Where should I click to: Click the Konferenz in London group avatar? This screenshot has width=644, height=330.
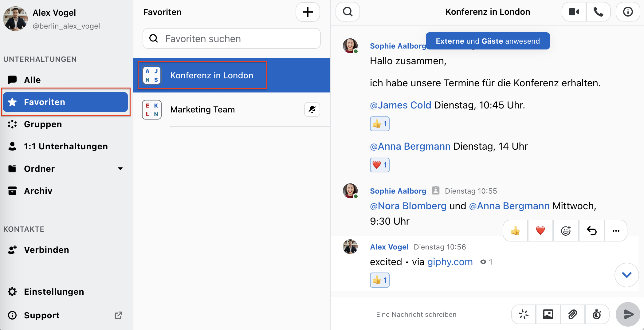tap(152, 75)
